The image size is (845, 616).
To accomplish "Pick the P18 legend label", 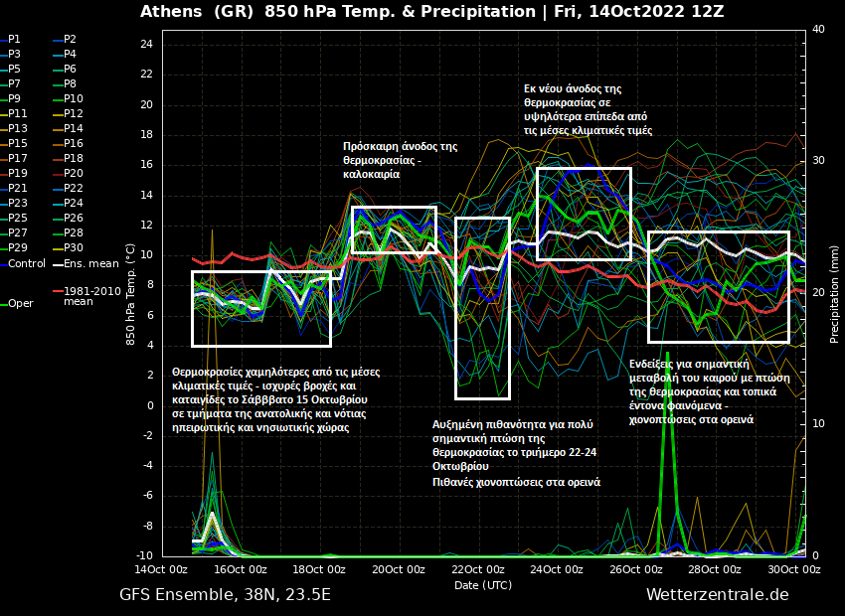I will click(x=68, y=158).
